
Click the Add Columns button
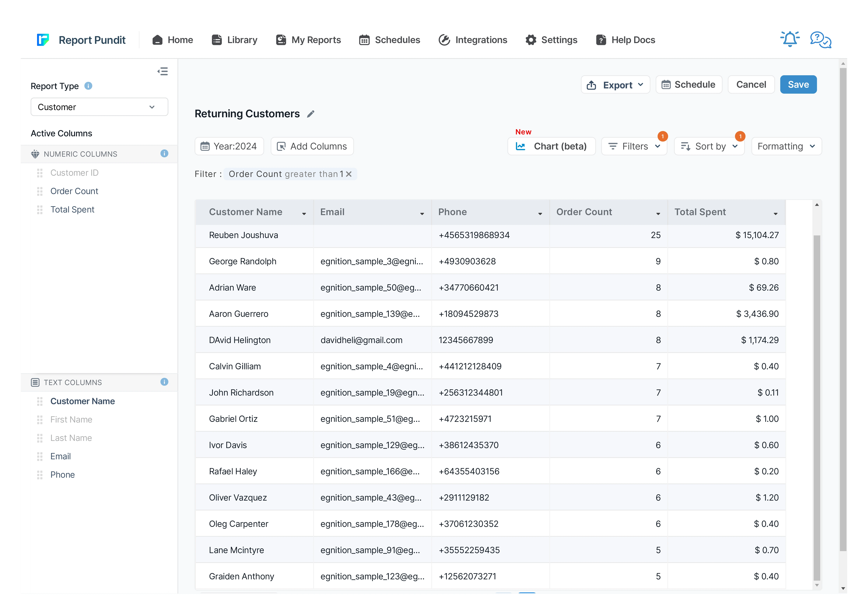(312, 146)
